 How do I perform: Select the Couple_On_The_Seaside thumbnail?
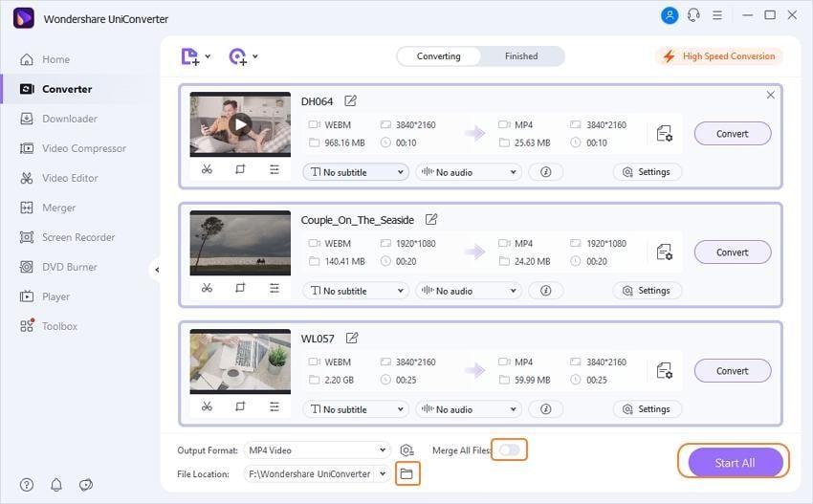point(240,243)
